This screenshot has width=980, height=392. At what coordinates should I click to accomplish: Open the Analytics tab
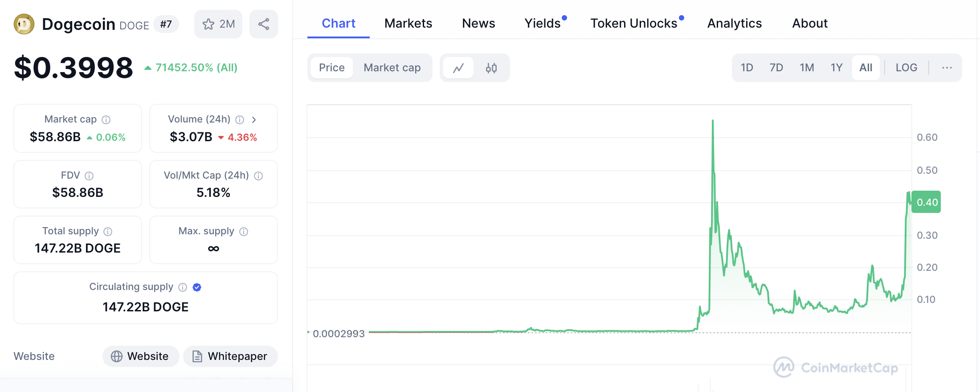pyautogui.click(x=735, y=23)
